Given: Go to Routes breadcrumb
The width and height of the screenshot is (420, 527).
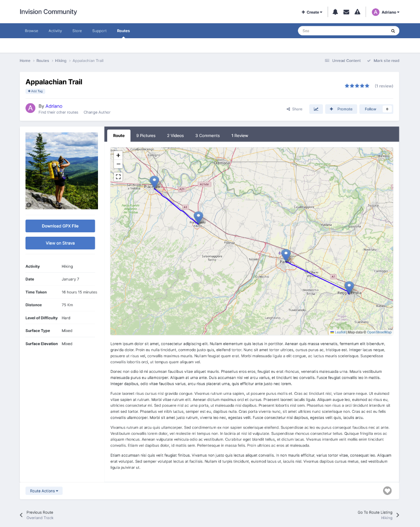Looking at the screenshot, I should (x=43, y=61).
